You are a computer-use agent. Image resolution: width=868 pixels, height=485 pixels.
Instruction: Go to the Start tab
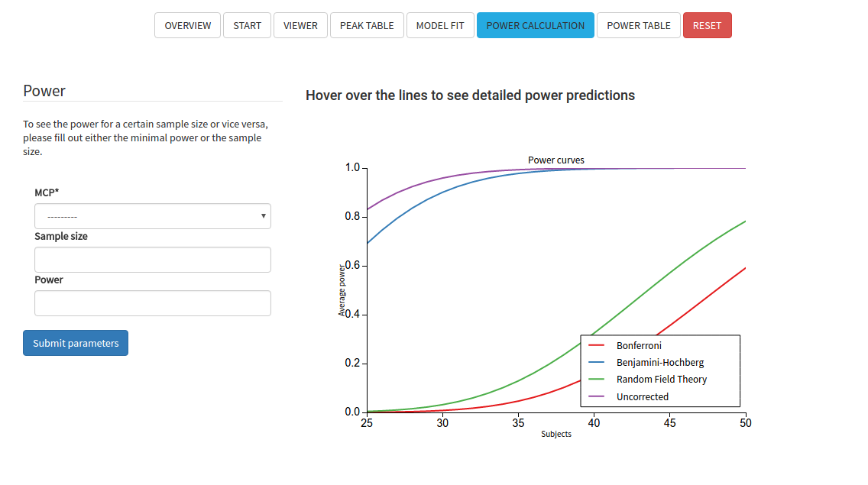[247, 25]
